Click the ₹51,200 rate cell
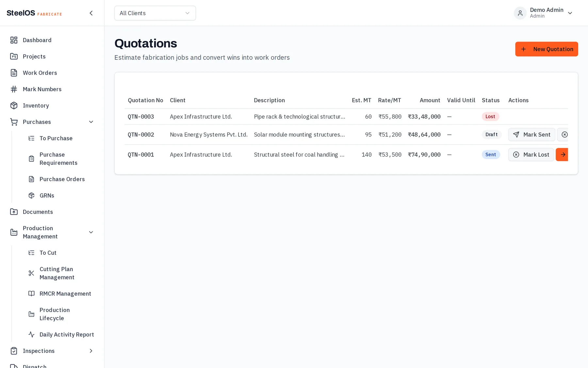The height and width of the screenshot is (368, 588). [390, 134]
